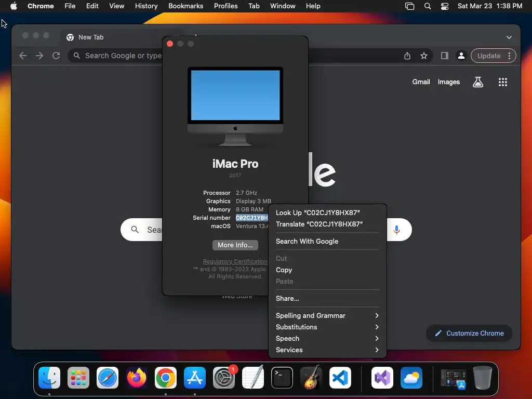Click the "2.7 GHz" processor value
This screenshot has height=399, width=532.
point(246,193)
